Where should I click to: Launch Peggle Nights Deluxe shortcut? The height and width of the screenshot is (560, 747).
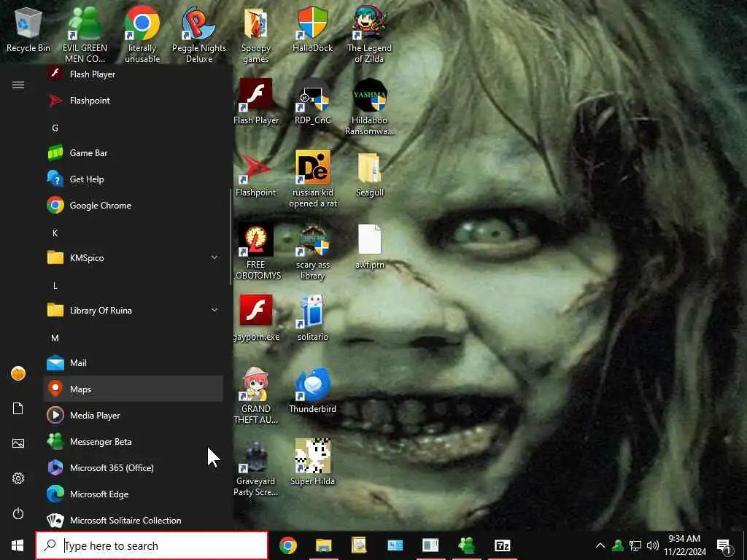198,34
